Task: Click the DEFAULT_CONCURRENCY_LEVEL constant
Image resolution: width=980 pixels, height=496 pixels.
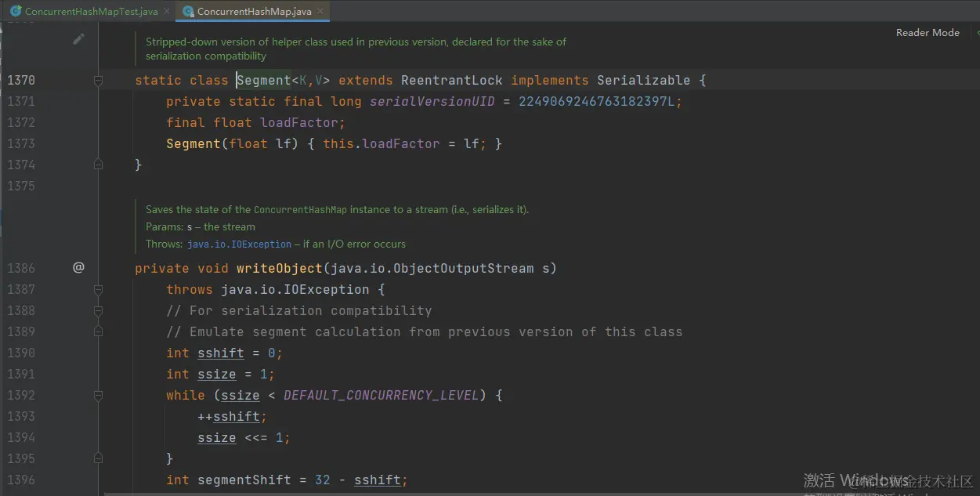Action: pyautogui.click(x=382, y=395)
